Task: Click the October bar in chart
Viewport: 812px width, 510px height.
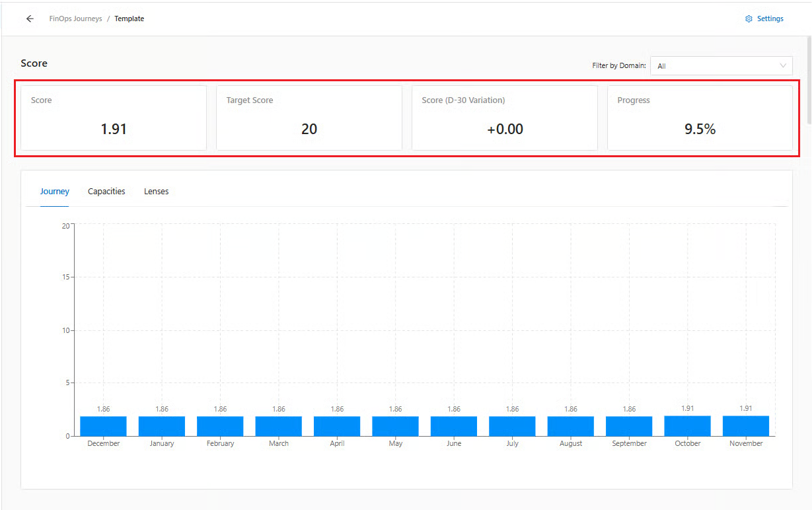Action: click(687, 426)
